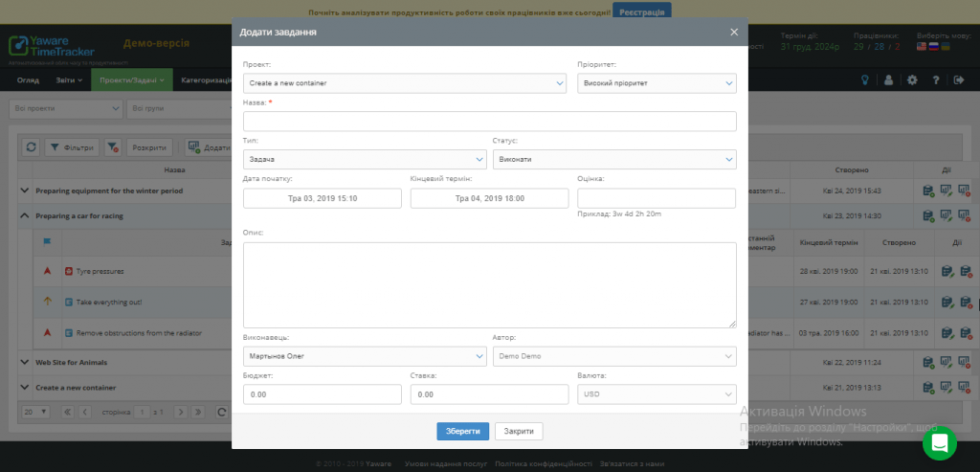The width and height of the screenshot is (980, 472).
Task: Click the clear filters funnel icon
Action: click(x=113, y=147)
